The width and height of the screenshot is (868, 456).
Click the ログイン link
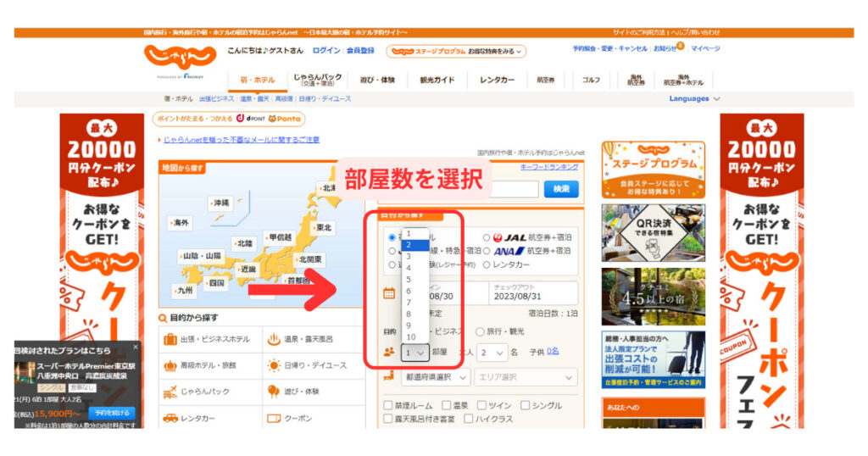pyautogui.click(x=326, y=50)
